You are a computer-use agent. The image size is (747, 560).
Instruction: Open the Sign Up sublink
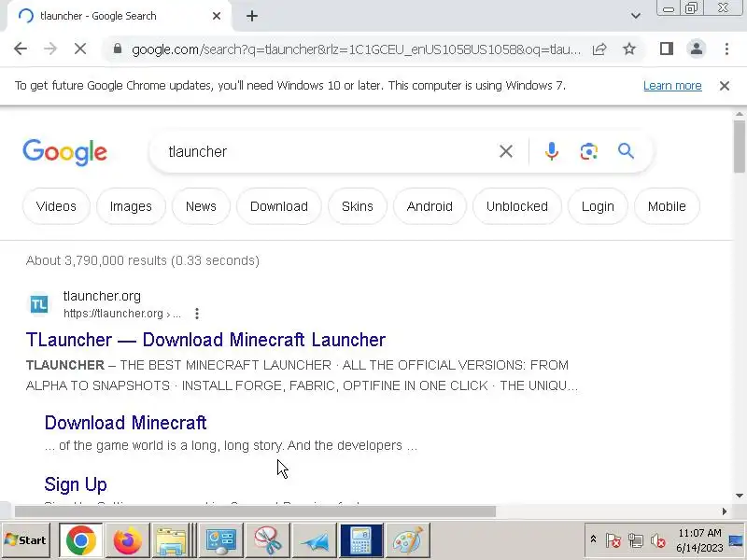click(x=76, y=484)
